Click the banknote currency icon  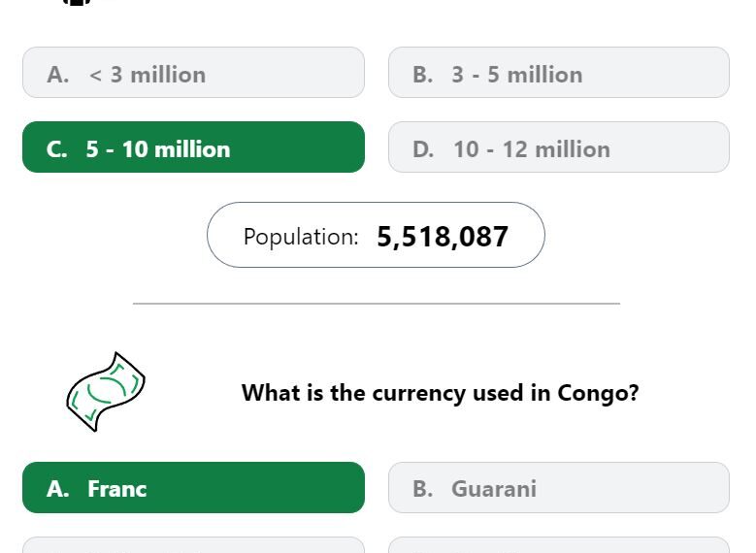click(106, 392)
